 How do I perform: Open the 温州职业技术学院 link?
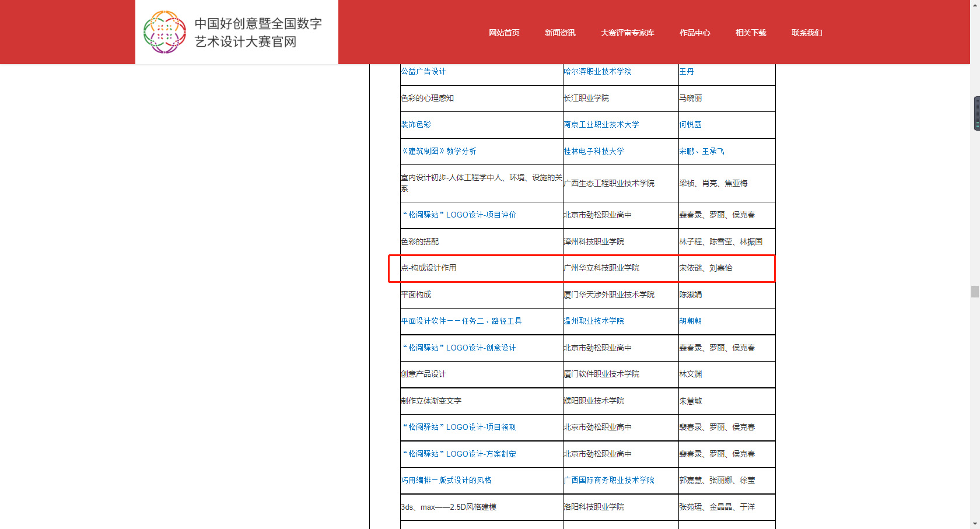[x=593, y=321]
